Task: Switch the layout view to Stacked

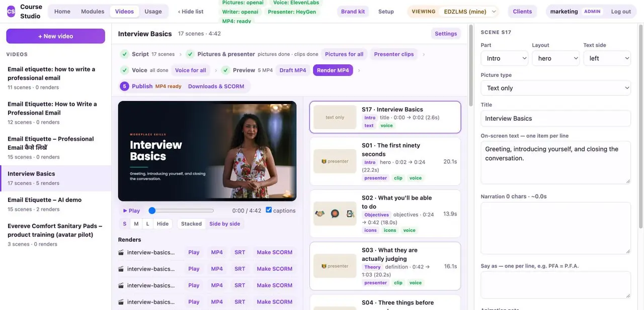Action: tap(191, 224)
